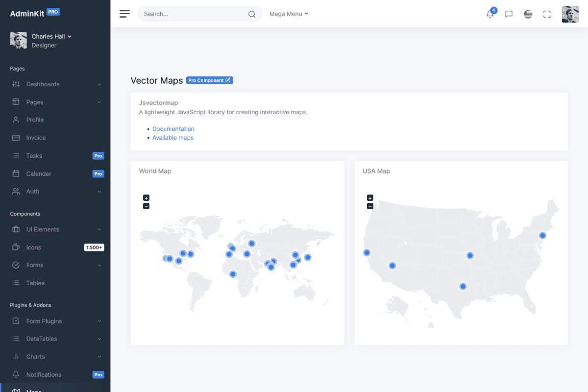
Task: Click the Calendar icon in sidebar
Action: point(16,173)
